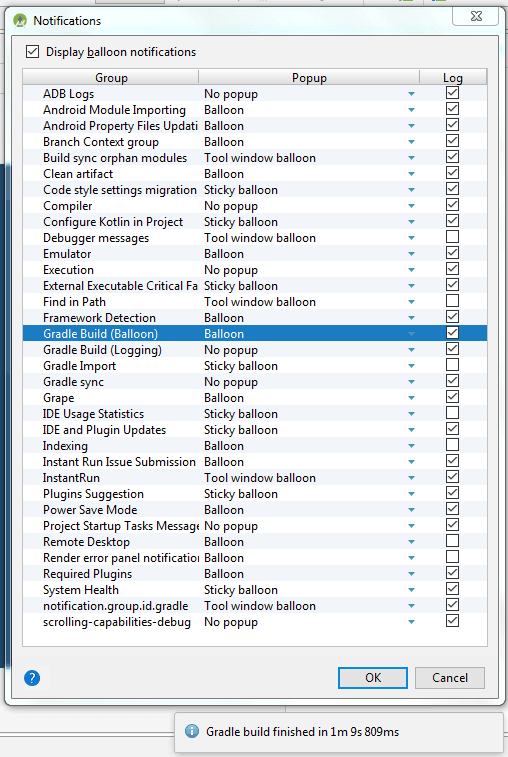Click the Log column header
The height and width of the screenshot is (757, 508).
[453, 77]
